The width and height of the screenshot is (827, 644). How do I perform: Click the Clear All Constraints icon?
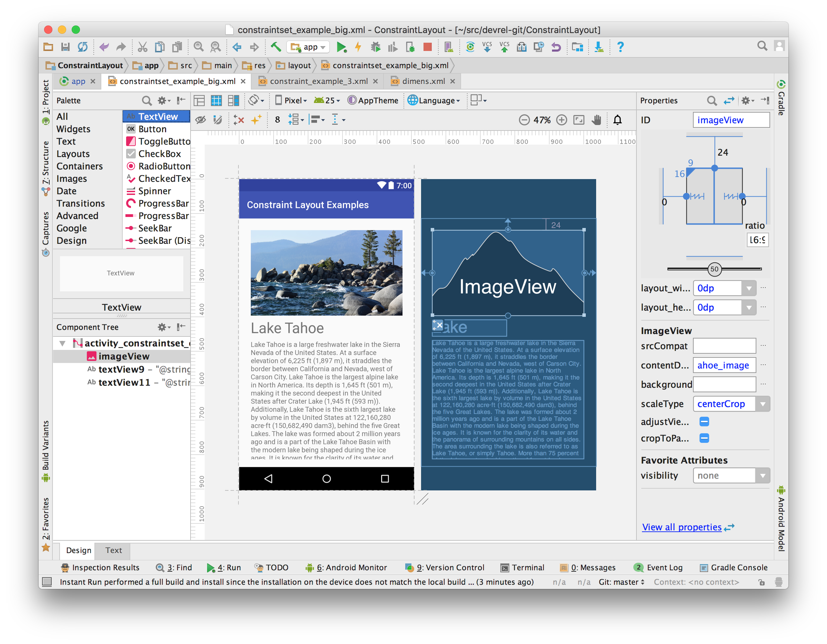point(238,120)
